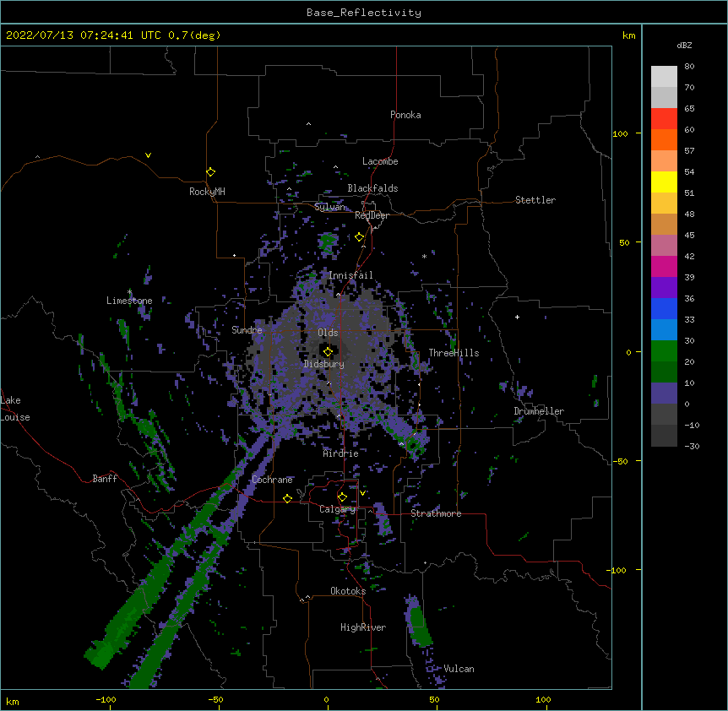Click the yellow diamond marker south of RedDeer
This screenshot has height=711, width=728.
tap(360, 237)
